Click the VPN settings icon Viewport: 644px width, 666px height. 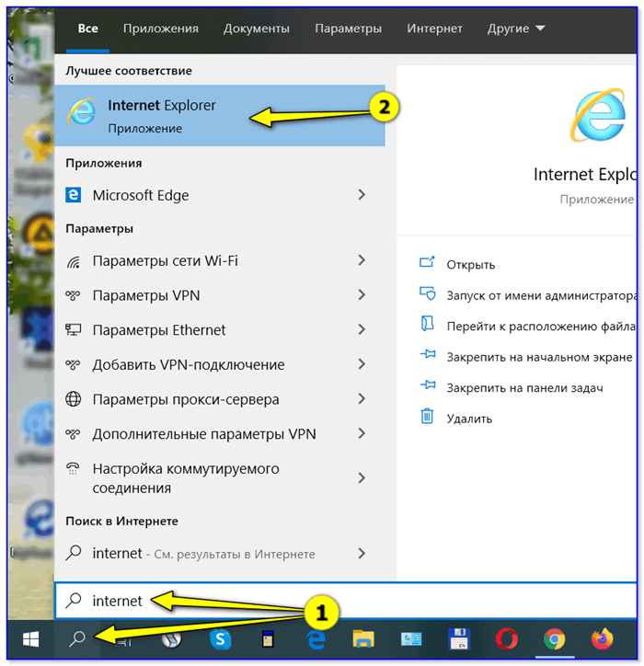(x=73, y=295)
